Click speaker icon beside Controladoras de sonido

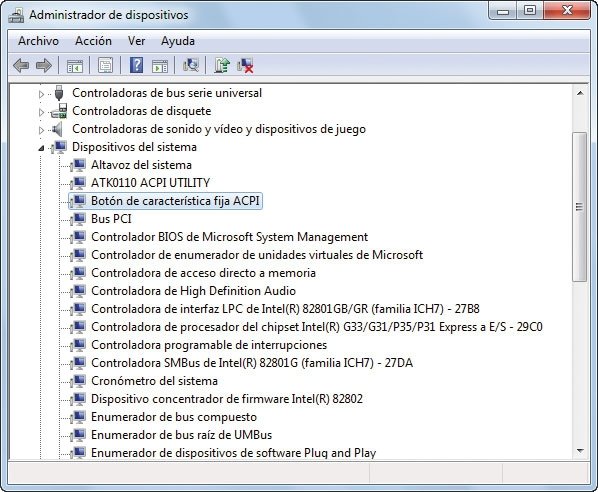coord(58,129)
